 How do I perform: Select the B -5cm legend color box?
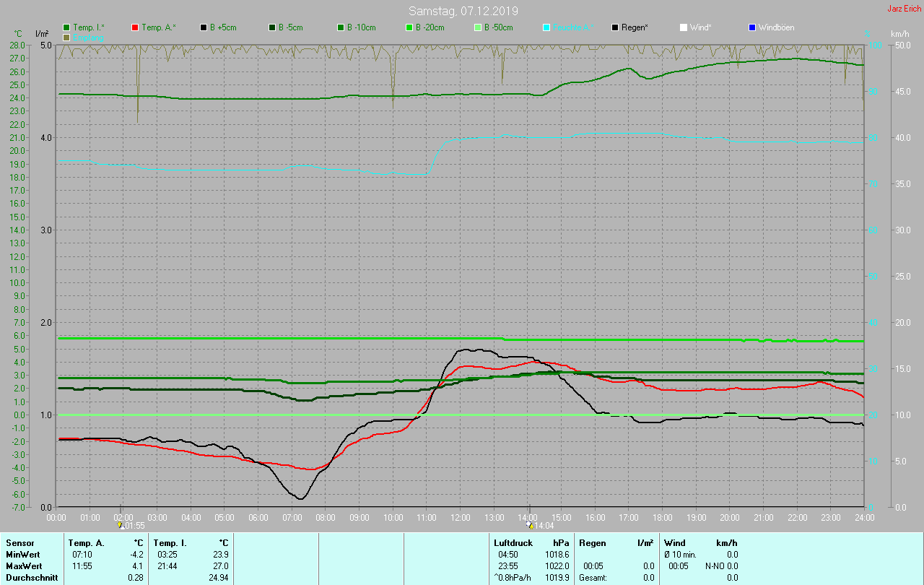click(x=272, y=27)
